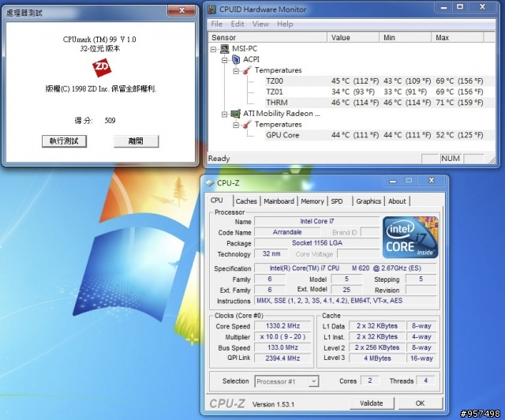Click the ATI Mobility Radeon card icon

[x=236, y=114]
